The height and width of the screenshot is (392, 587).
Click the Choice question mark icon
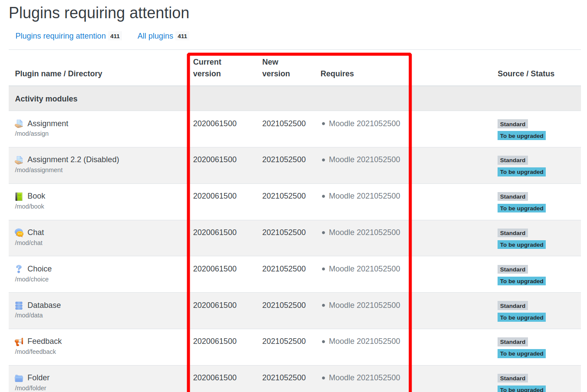pyautogui.click(x=19, y=269)
